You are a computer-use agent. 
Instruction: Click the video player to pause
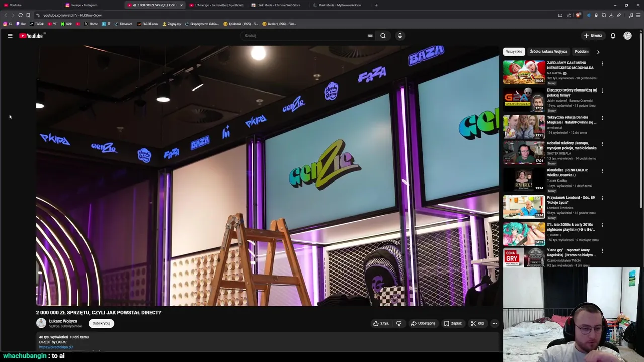click(267, 175)
